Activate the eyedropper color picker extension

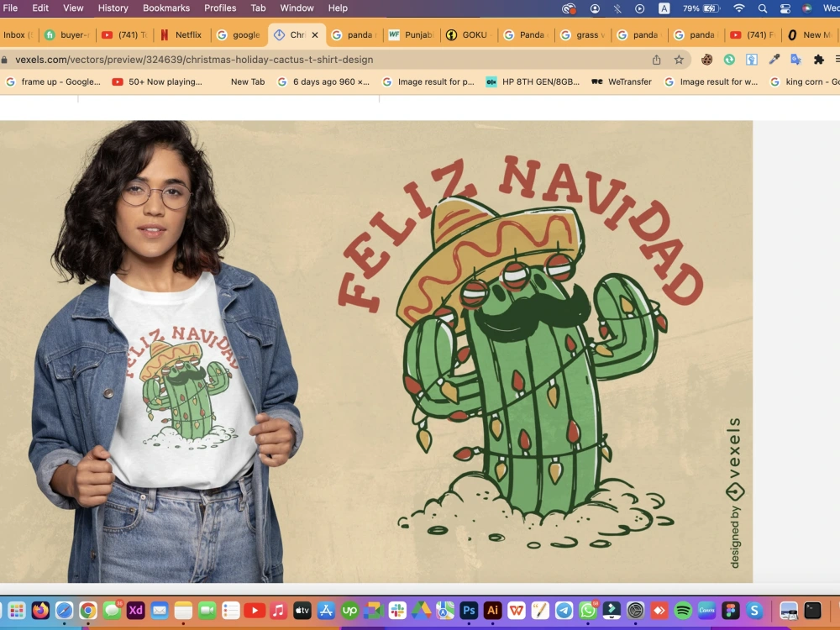[774, 60]
